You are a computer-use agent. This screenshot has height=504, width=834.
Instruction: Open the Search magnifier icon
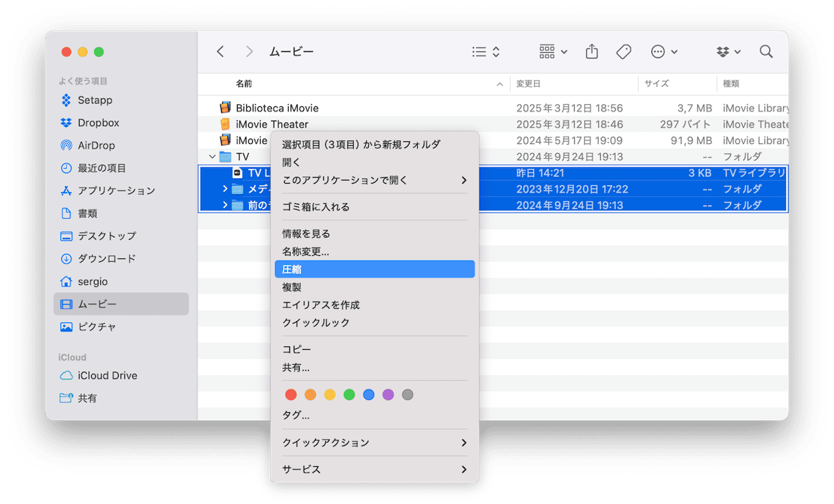point(766,52)
